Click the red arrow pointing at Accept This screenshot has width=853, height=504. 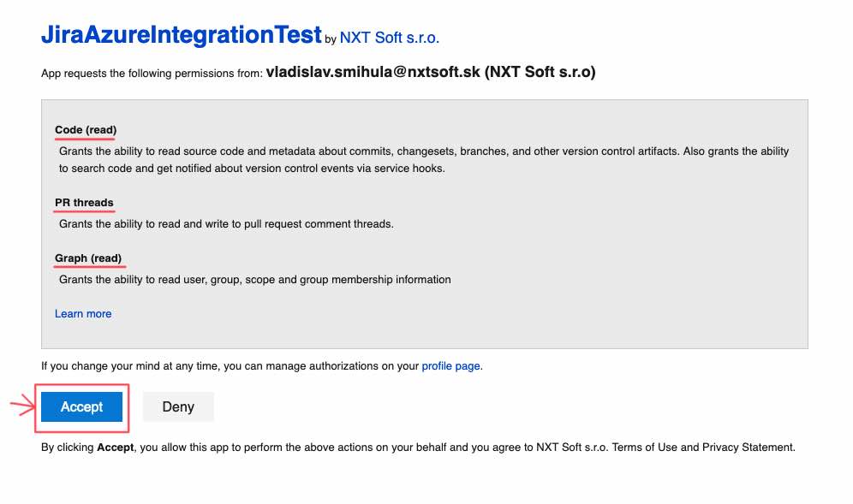tap(22, 406)
